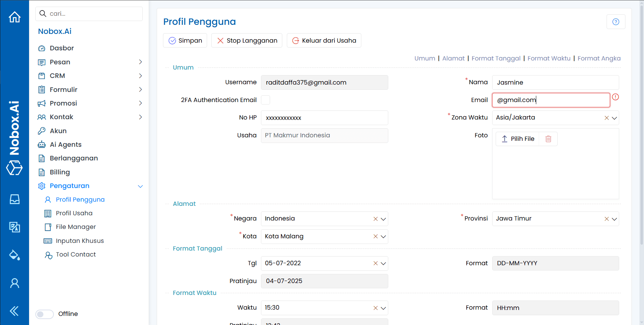
Task: Switch to the Format Angka tab
Action: pyautogui.click(x=599, y=58)
